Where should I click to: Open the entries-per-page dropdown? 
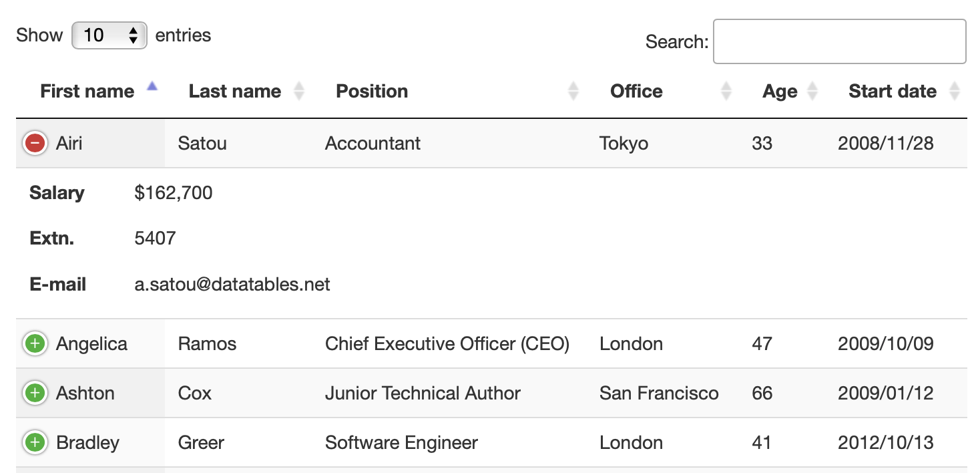[x=109, y=35]
